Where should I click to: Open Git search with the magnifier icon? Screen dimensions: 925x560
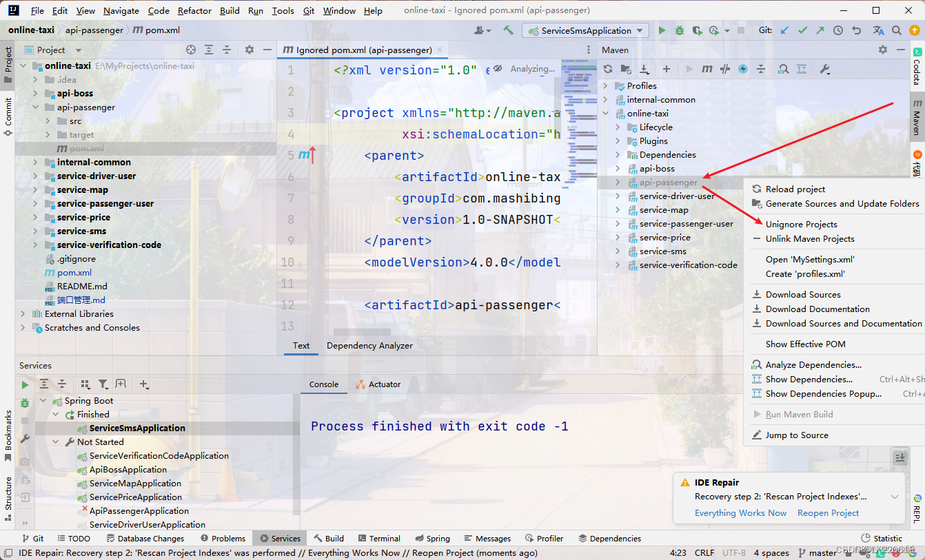[896, 30]
